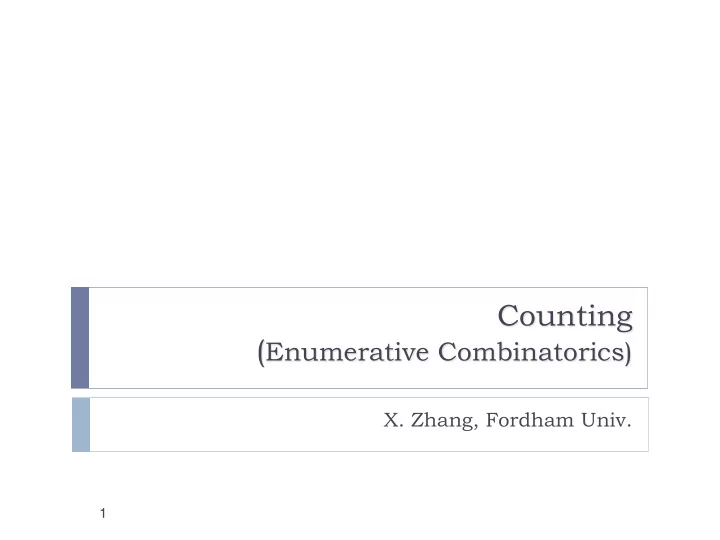Select the word "Combinatorics" in the title
Viewport: 720px width, 540px height.
coord(531,352)
